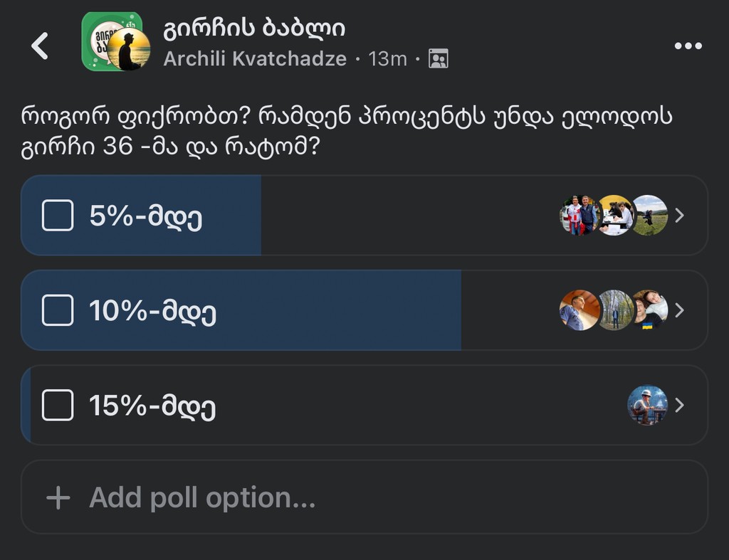Check the 10%-მდე poll option
Viewport: 729px width, 560px height.
58,311
